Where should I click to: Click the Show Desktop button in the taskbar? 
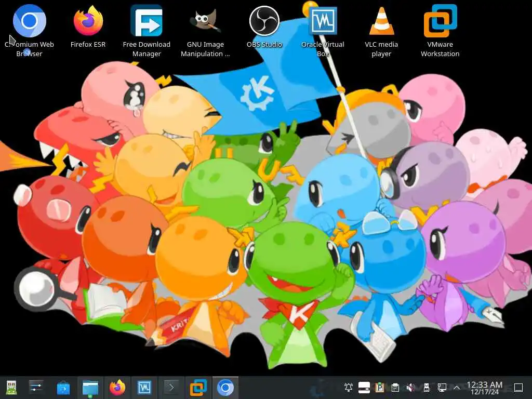518,388
